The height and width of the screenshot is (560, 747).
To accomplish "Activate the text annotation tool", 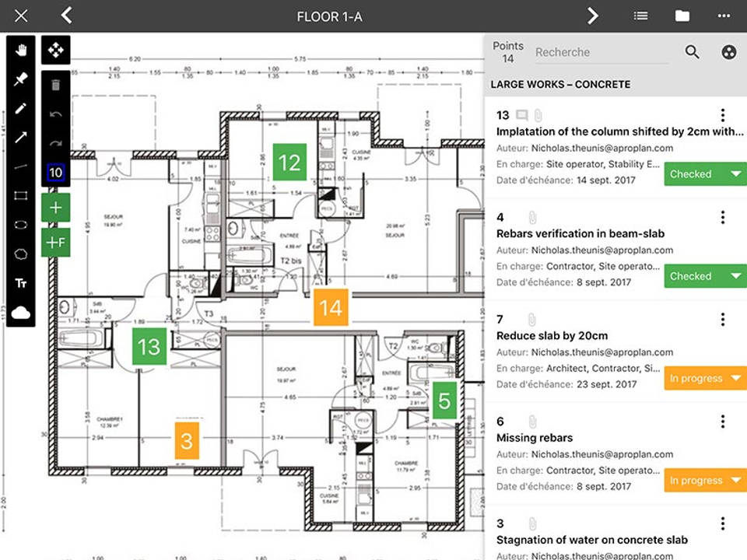I will pos(21,283).
